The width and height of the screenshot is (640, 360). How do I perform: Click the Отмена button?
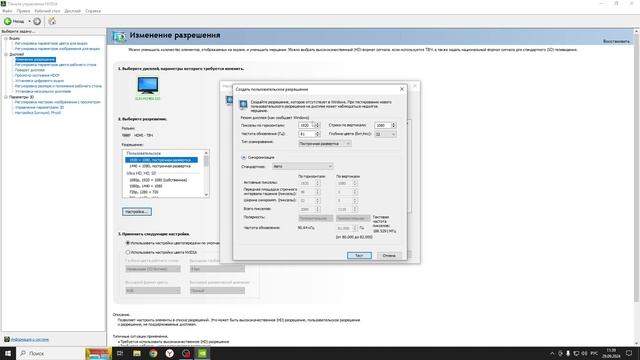coord(389,256)
